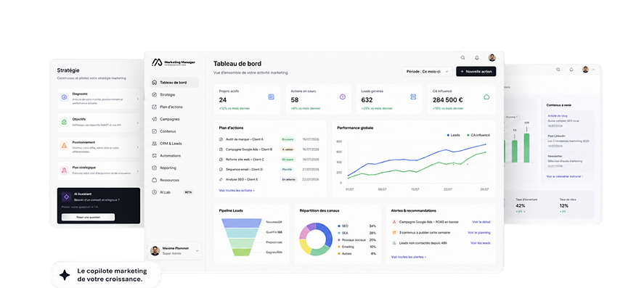Click the Actions en cours clock icon
644x288 pixels.
tap(343, 96)
